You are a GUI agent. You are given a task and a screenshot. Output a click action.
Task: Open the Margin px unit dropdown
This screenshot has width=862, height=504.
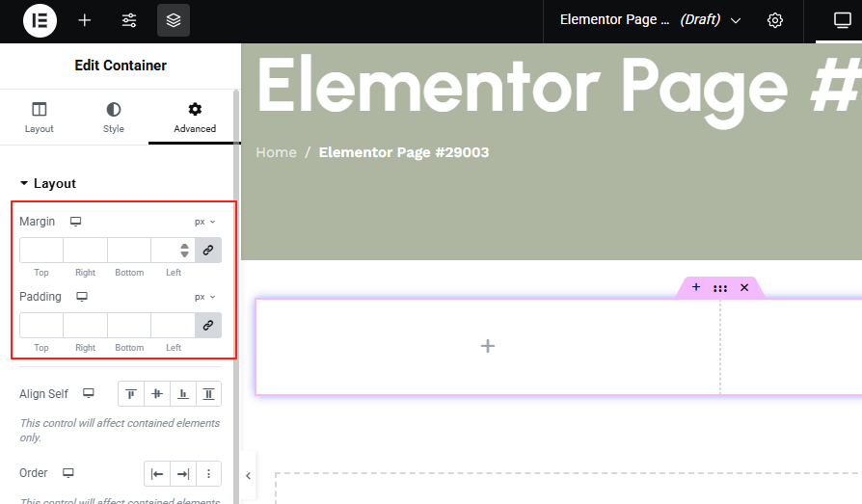(x=204, y=222)
